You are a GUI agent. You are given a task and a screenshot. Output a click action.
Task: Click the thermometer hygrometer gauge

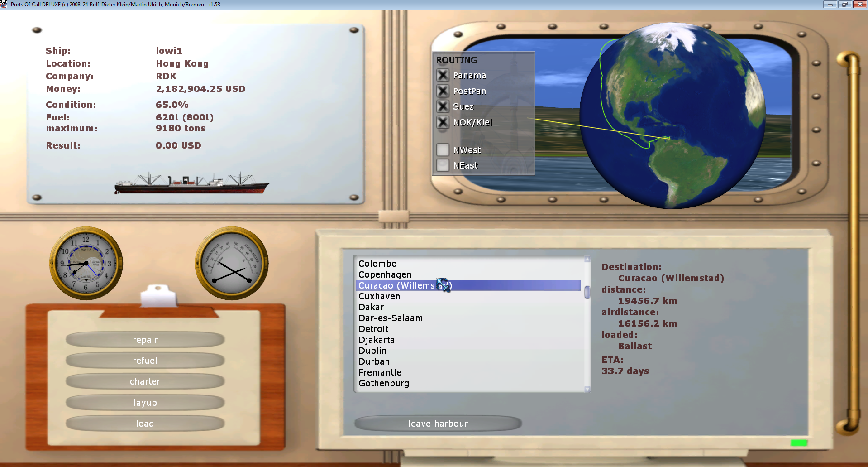point(232,263)
